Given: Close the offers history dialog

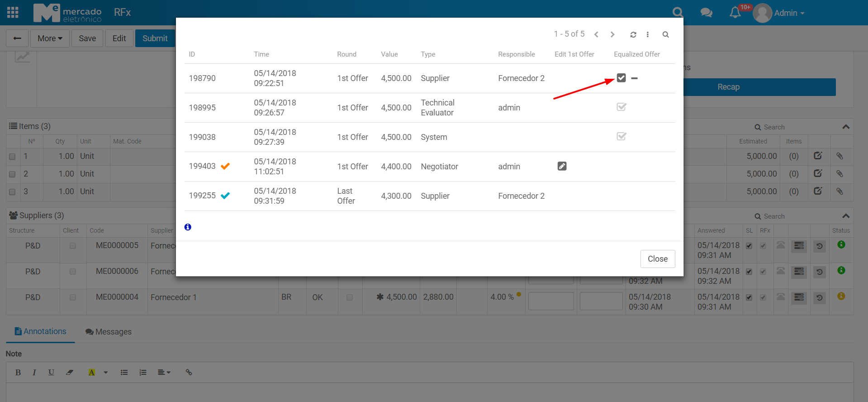Looking at the screenshot, I should click(x=657, y=259).
